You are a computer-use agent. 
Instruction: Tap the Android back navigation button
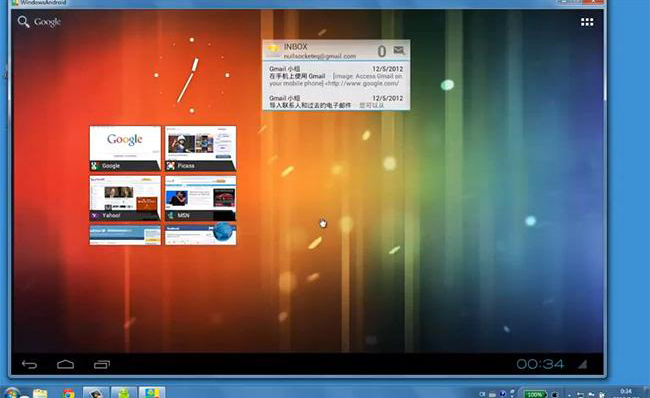point(29,364)
